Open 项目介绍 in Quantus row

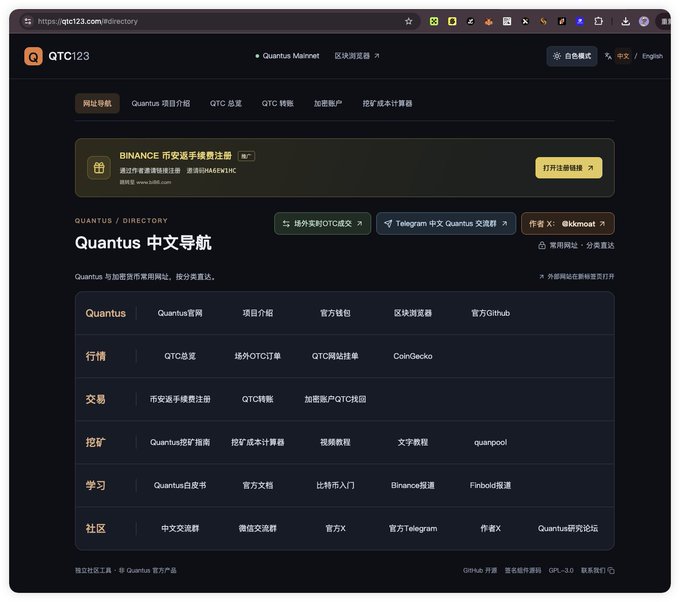258,313
